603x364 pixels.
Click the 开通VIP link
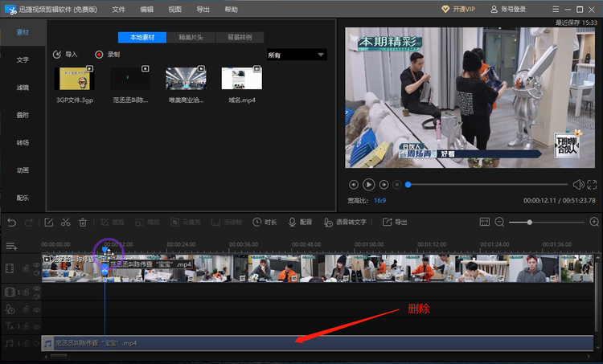pyautogui.click(x=458, y=9)
